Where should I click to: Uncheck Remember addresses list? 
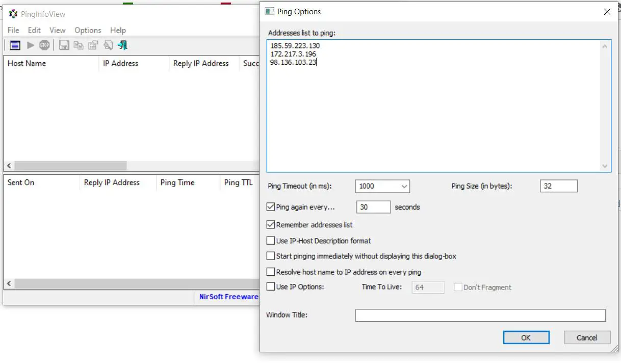[271, 224]
